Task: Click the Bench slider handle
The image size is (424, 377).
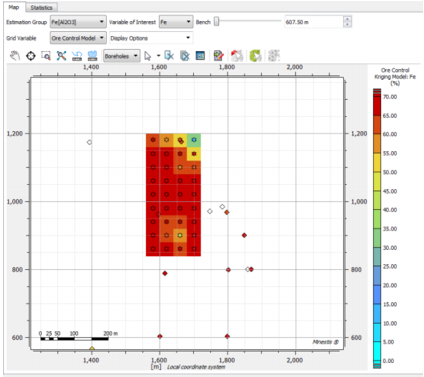Action: [x=216, y=22]
